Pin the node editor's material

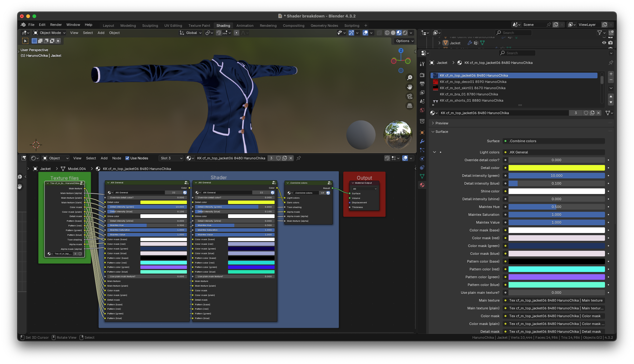click(x=299, y=158)
